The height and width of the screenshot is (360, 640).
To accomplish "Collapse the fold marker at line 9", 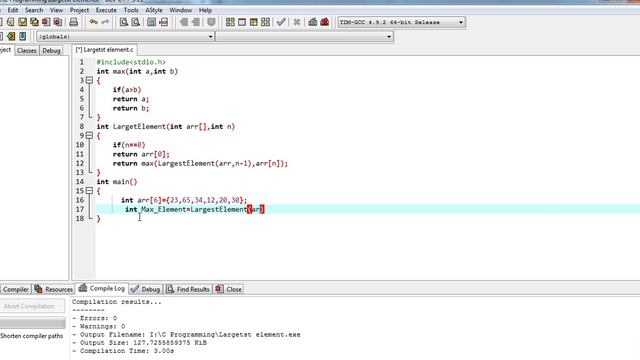I will click(89, 136).
